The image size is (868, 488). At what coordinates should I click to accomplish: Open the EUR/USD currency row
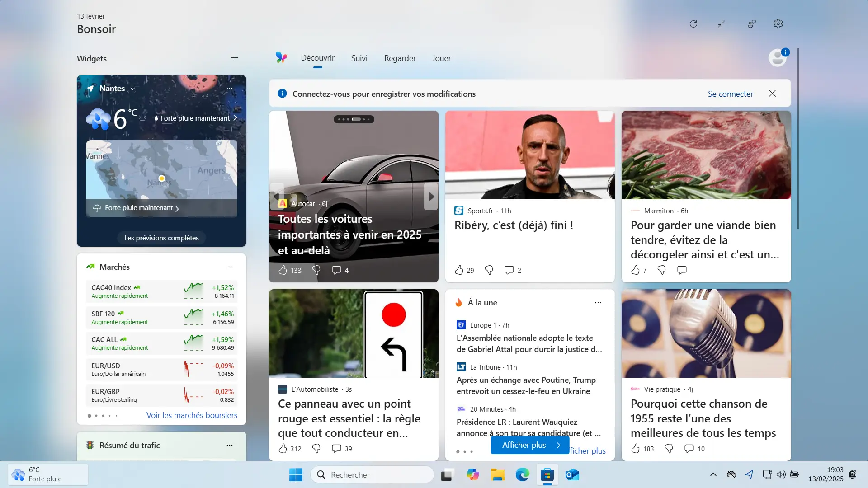(x=161, y=370)
